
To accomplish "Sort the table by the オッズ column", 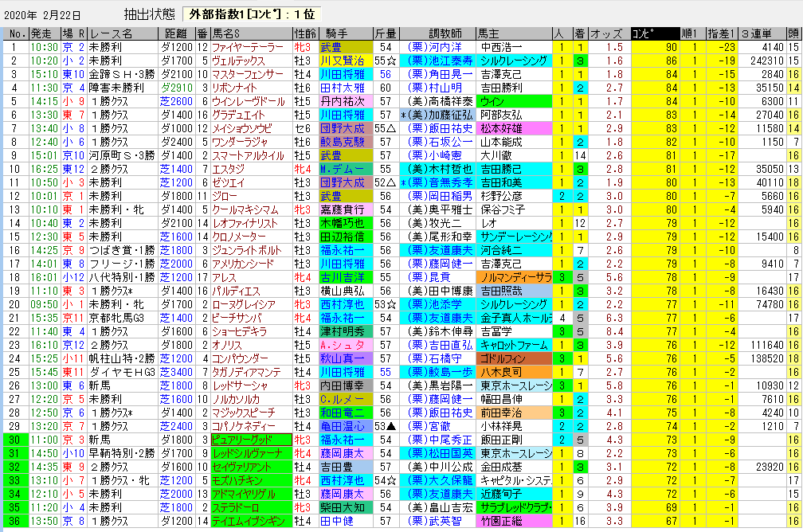I will 607,33.
